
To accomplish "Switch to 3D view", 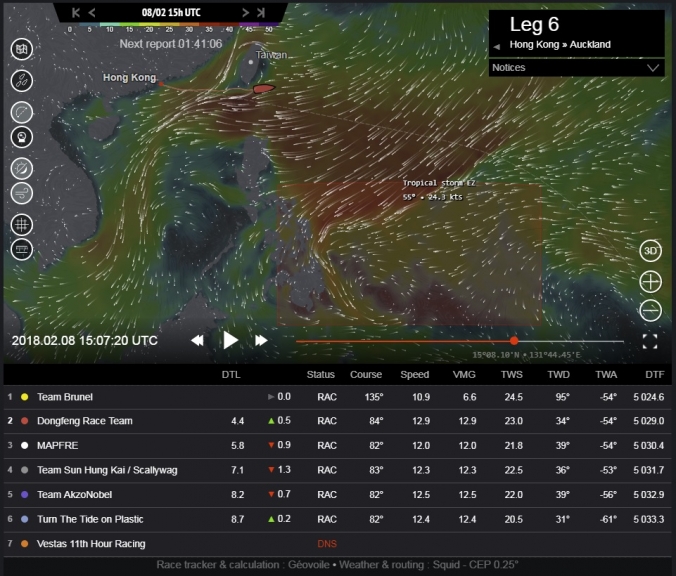I will 650,251.
